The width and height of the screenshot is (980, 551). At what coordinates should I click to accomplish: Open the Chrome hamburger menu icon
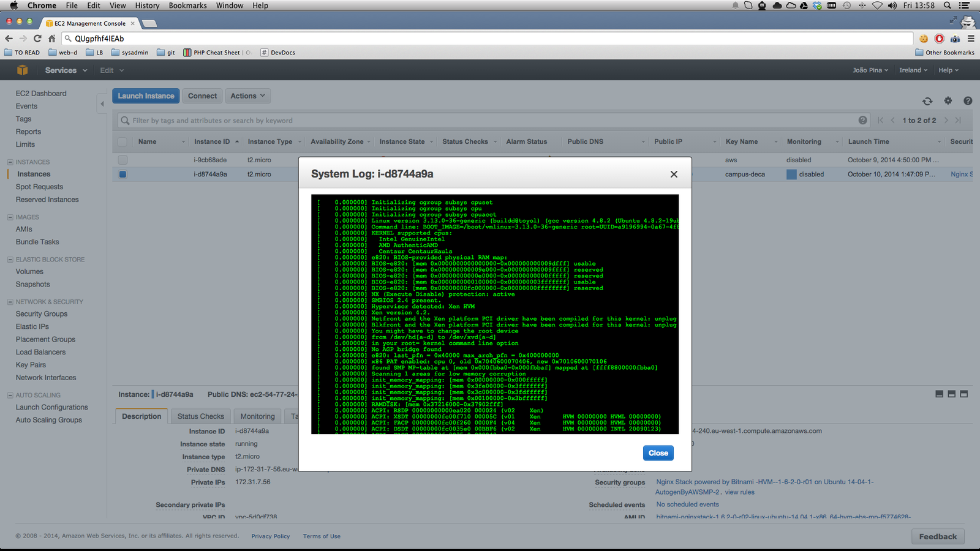pyautogui.click(x=971, y=38)
